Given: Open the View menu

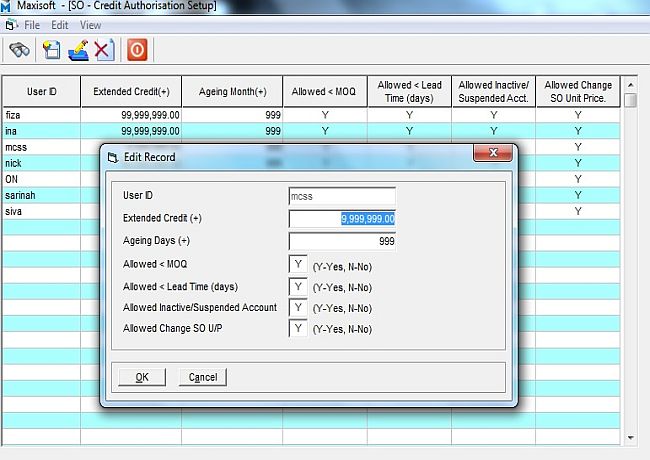Looking at the screenshot, I should (x=90, y=25).
